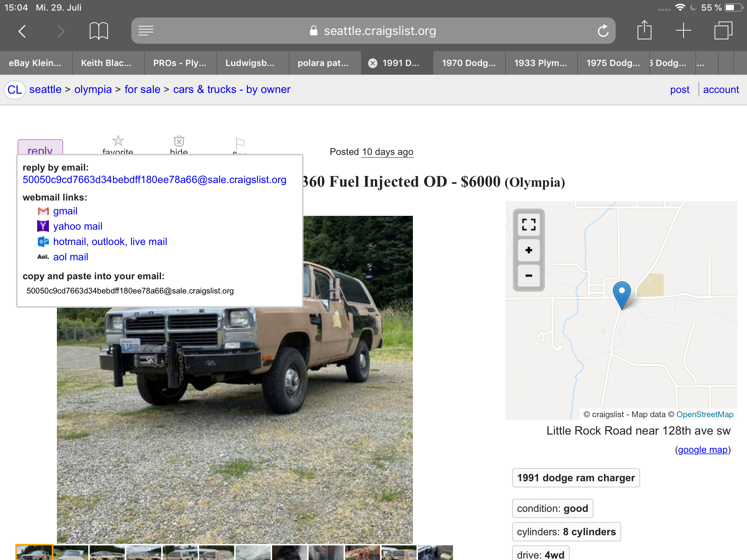The width and height of the screenshot is (747, 560).
Task: Add a new tab with plus icon
Action: pos(683,30)
